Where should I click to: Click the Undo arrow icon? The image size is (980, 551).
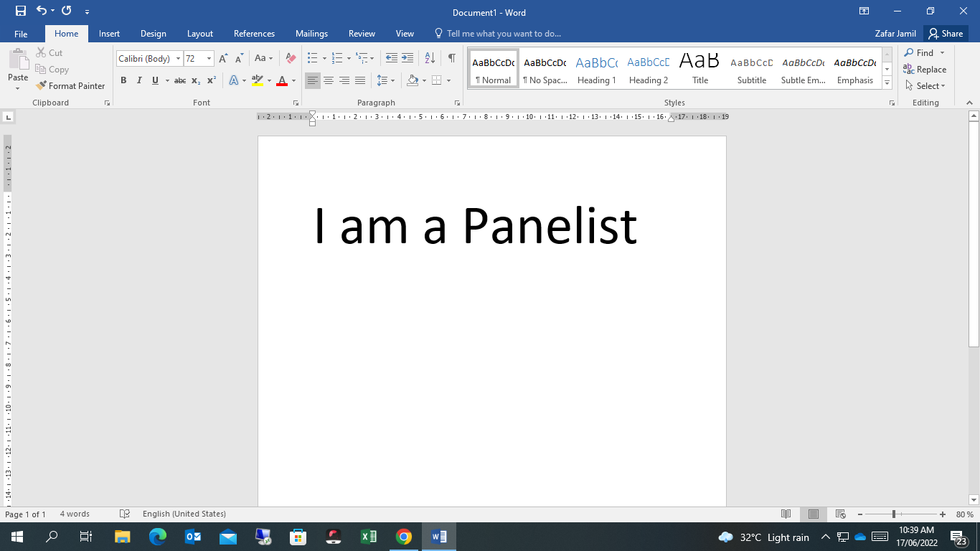[x=42, y=11]
